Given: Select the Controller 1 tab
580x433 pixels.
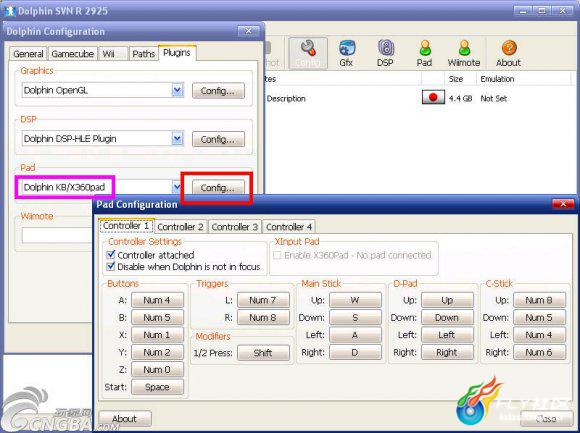Looking at the screenshot, I should [x=126, y=226].
